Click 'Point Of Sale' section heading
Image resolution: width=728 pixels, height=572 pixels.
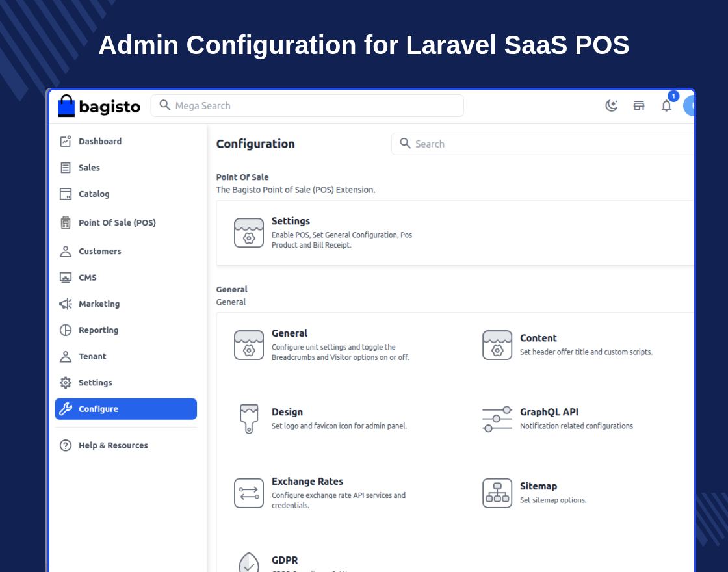(x=242, y=177)
